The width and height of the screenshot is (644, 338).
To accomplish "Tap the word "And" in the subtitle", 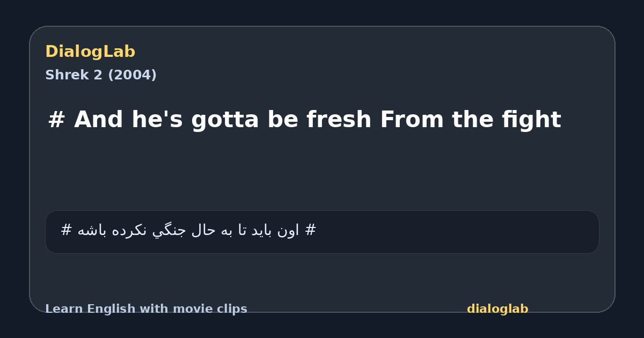I will point(98,120).
